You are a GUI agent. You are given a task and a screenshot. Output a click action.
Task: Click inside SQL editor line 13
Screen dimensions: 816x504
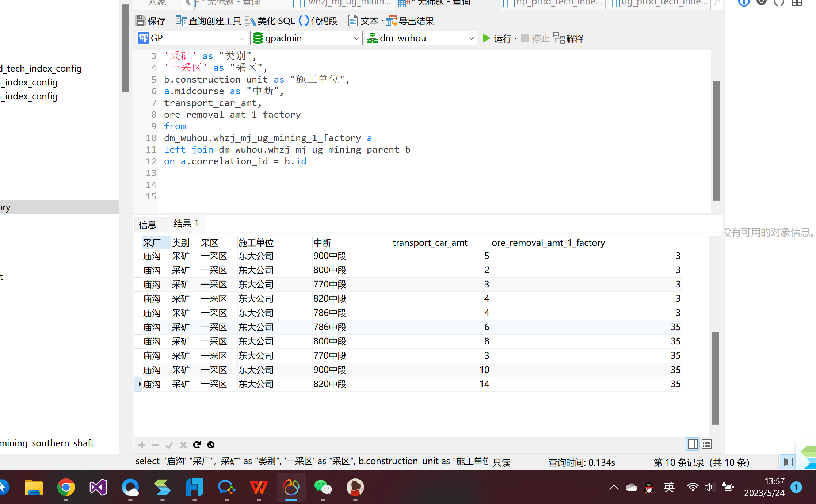pos(435,173)
